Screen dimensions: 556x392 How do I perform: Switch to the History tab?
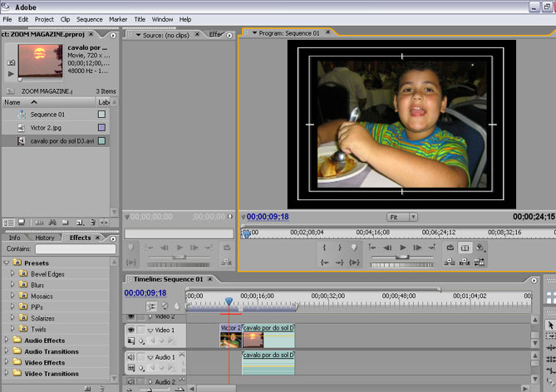tap(45, 238)
